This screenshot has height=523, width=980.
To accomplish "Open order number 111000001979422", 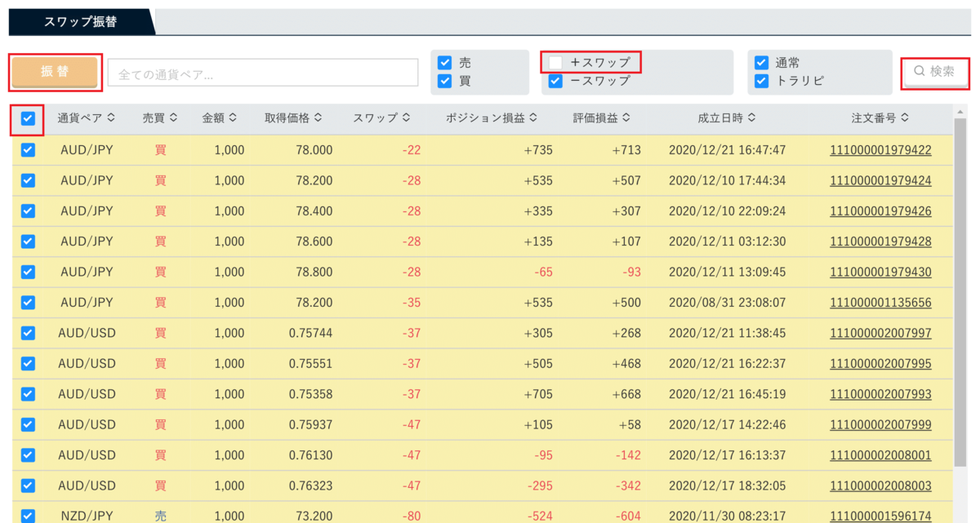I will pos(880,150).
